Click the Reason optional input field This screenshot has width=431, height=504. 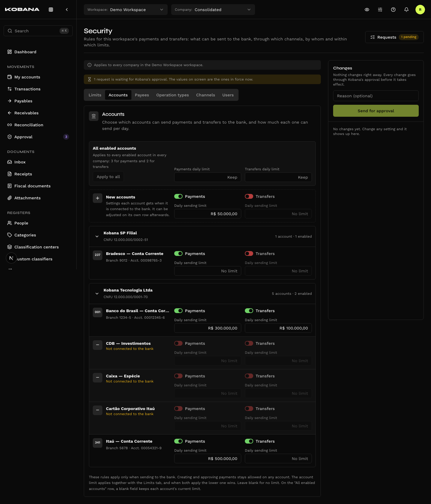tap(376, 96)
